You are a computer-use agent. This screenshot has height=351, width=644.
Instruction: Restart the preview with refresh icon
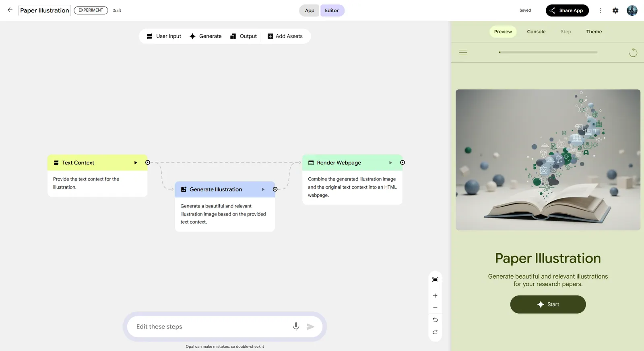pos(633,53)
